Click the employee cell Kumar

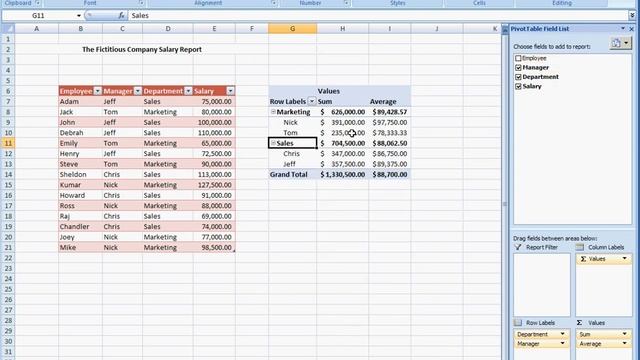point(80,185)
